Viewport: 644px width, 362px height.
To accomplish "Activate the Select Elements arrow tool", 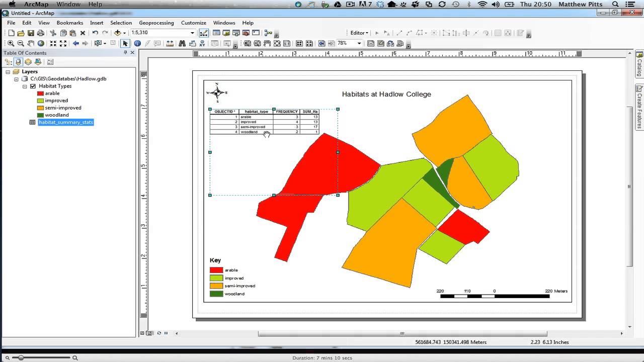I will tap(125, 44).
